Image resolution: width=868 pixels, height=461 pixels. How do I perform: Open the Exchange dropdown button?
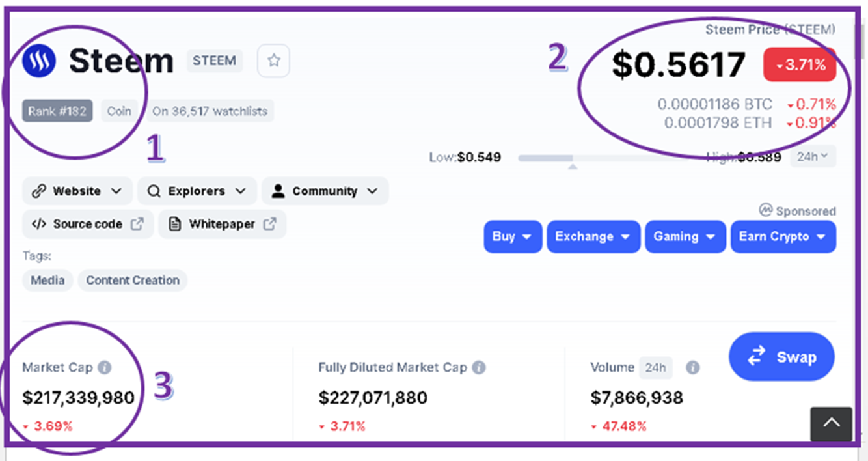click(x=593, y=236)
